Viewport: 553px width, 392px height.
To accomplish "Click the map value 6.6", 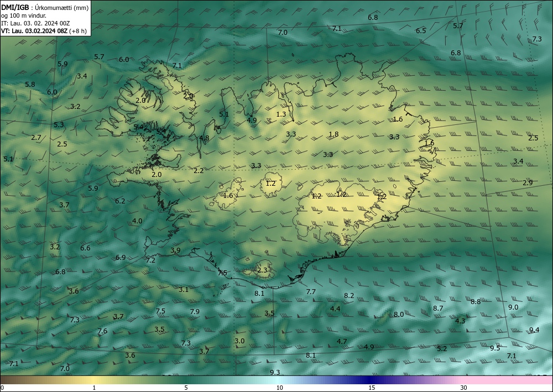I will [85, 248].
